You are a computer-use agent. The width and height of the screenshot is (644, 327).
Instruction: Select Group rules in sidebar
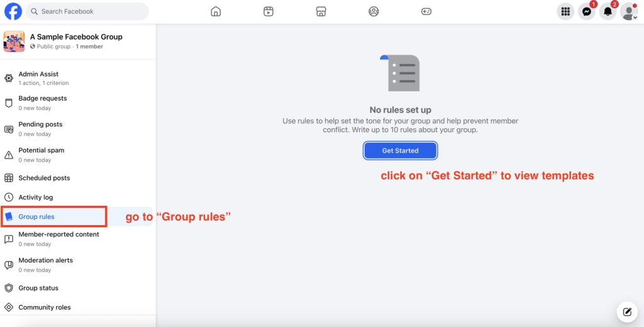pos(36,217)
